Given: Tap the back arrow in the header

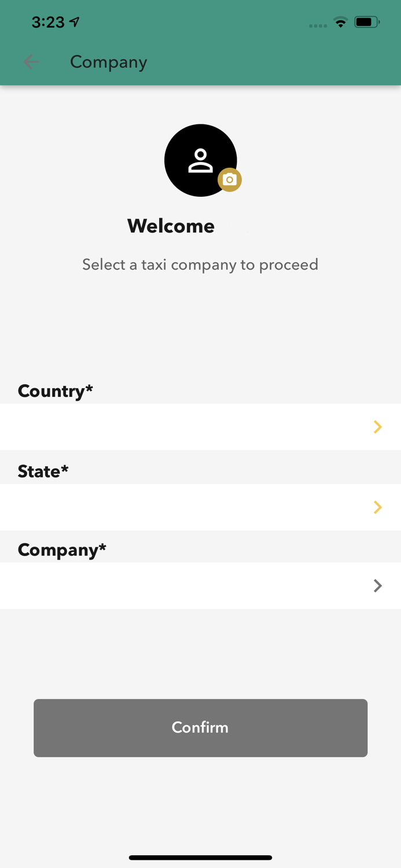Looking at the screenshot, I should click(x=31, y=62).
